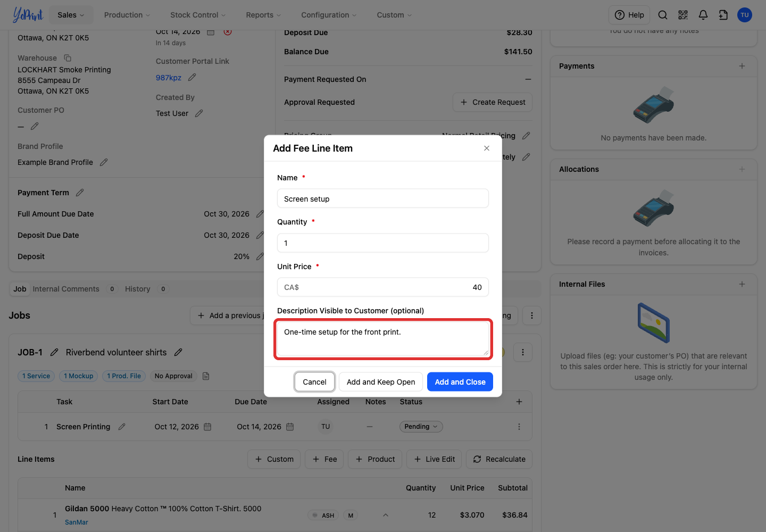
Task: Edit the Customer PO pencil icon
Action: (35, 127)
